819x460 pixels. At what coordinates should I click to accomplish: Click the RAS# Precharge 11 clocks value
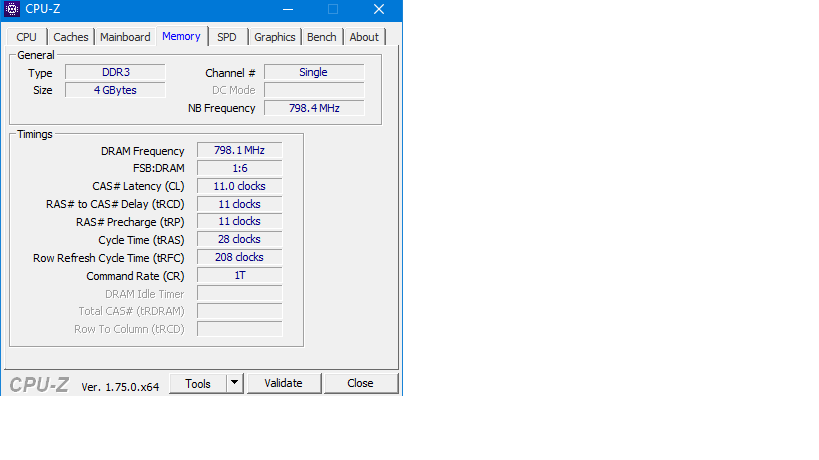(240, 221)
